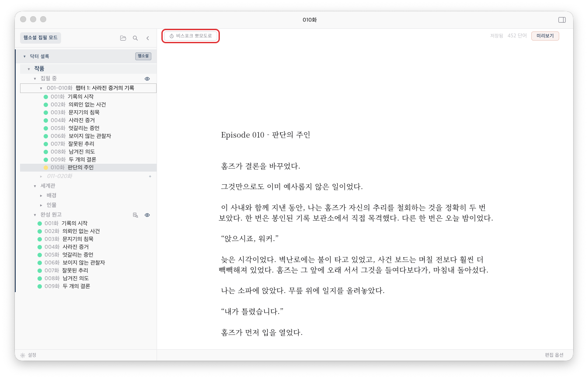The image size is (588, 379).
Task: Open 009화 두 개의 결론 under 완성 원고
Action: [88, 286]
